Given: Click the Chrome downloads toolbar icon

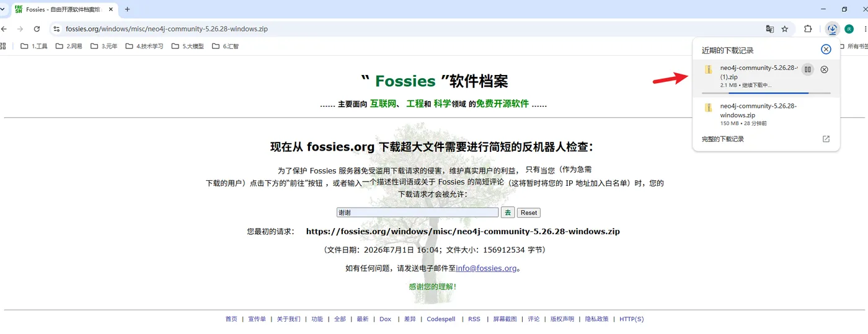Looking at the screenshot, I should (832, 29).
